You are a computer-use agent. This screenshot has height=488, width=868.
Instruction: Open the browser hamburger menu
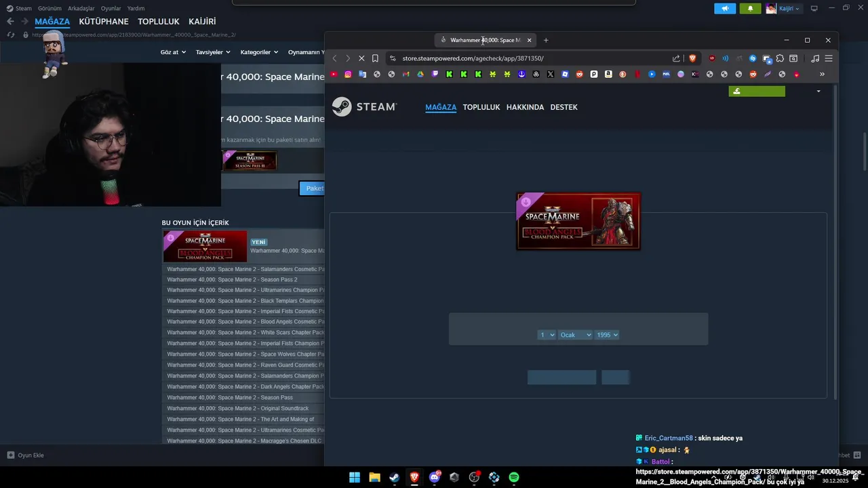pos(829,58)
